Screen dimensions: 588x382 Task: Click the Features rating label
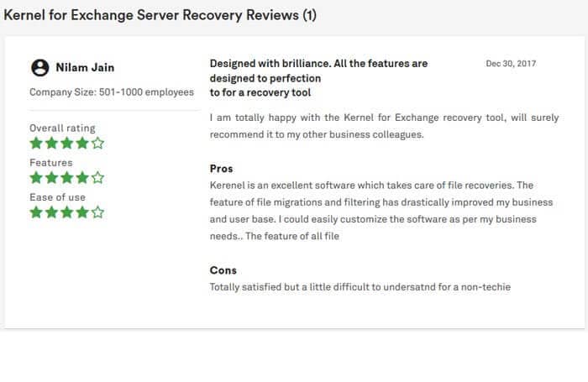(x=51, y=163)
